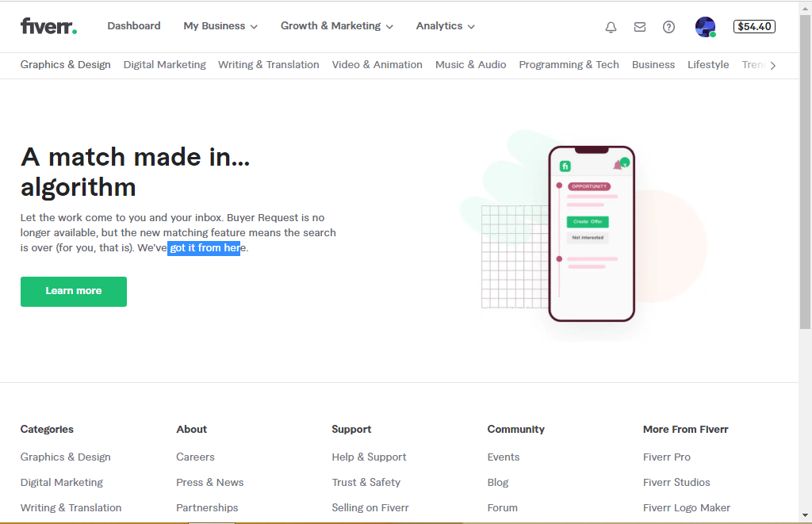Open the Help & Support link
This screenshot has width=812, height=524.
click(x=370, y=457)
